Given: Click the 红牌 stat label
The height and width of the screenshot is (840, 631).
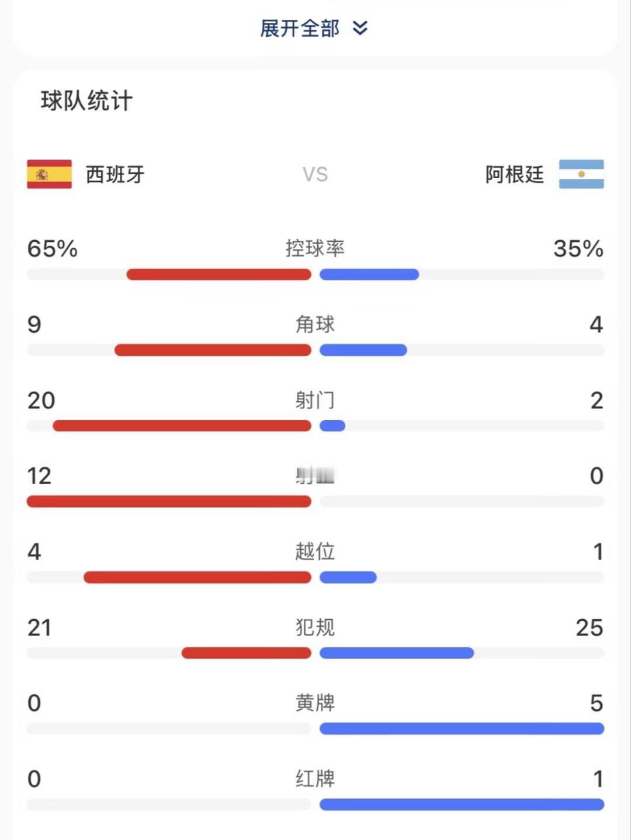Looking at the screenshot, I should [x=315, y=779].
